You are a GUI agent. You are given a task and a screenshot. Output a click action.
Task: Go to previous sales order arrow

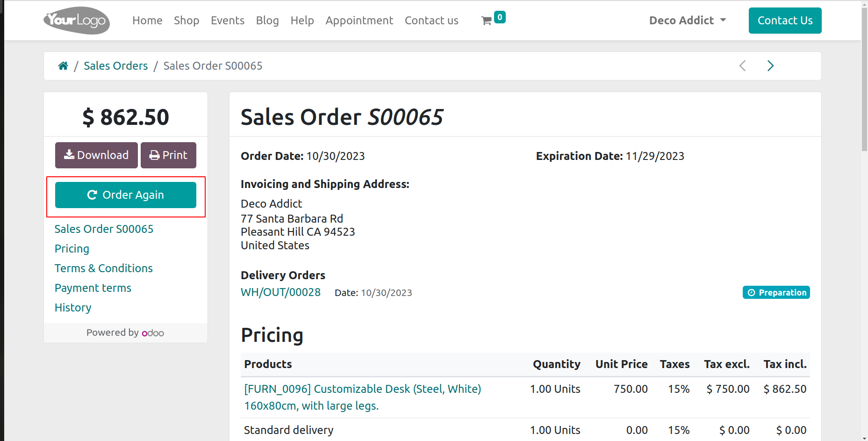pos(742,66)
